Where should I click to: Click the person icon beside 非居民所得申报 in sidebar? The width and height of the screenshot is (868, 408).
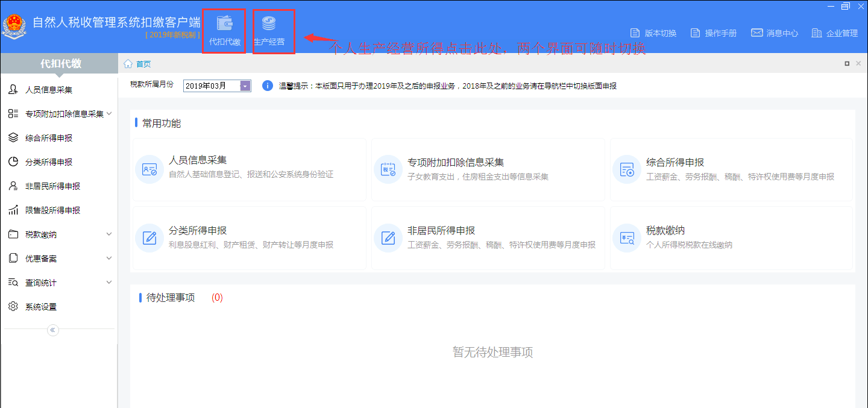tap(13, 186)
